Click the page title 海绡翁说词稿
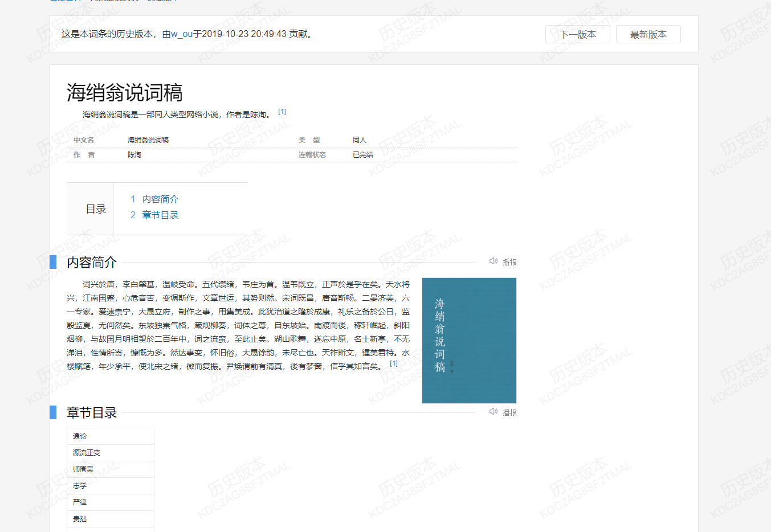 pos(125,92)
